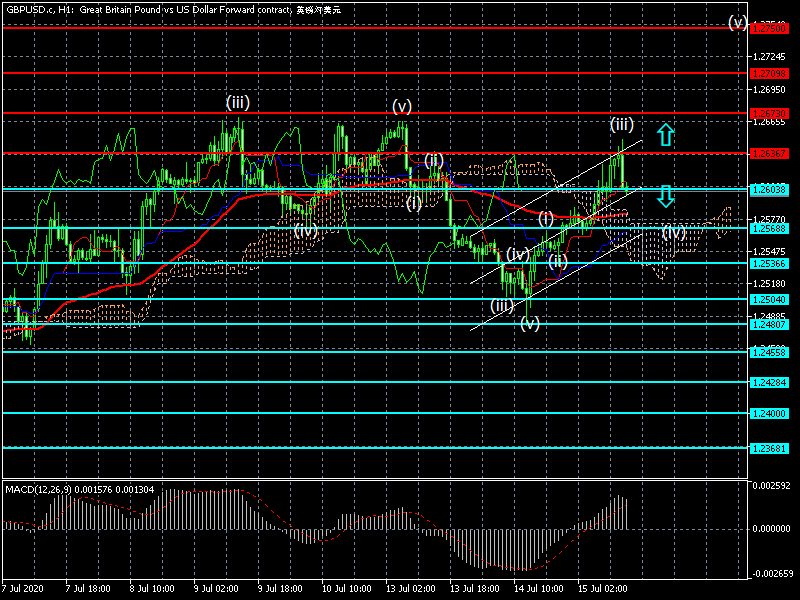Click the cyan 1.24284 price level tag
This screenshot has width=800, height=600.
coord(769,382)
